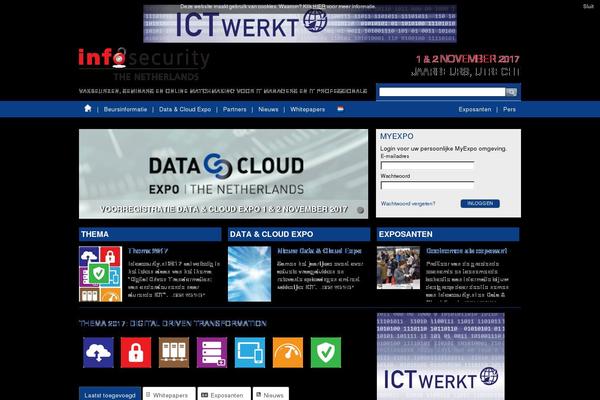600x400 pixels.
Task: Open the red padlock theme icon
Action: [136, 353]
